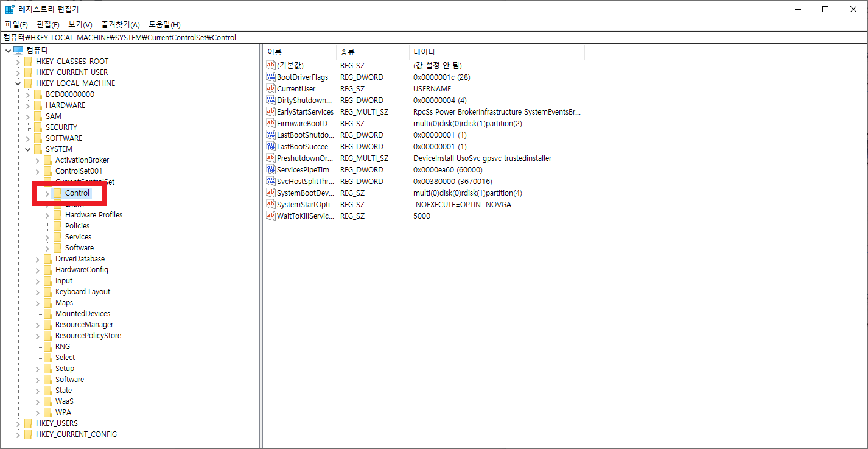The height and width of the screenshot is (449, 868).
Task: Click the USERNAME data value
Action: (x=432, y=89)
